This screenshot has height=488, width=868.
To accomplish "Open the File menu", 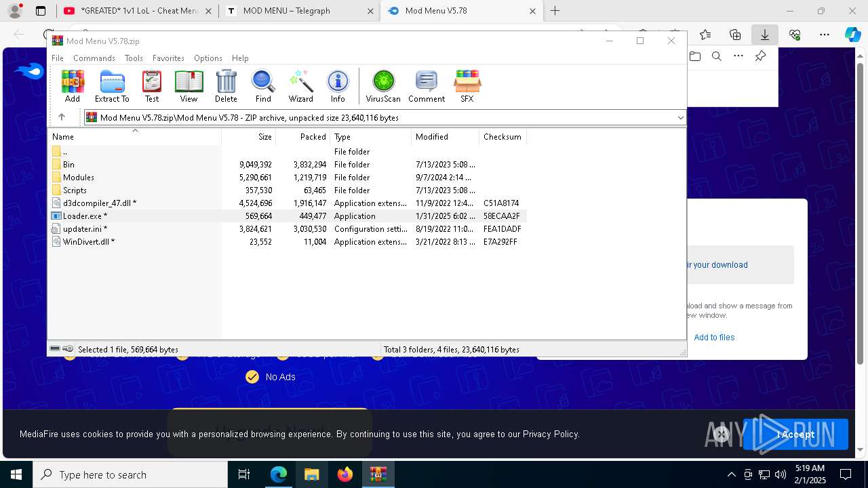I will (58, 58).
